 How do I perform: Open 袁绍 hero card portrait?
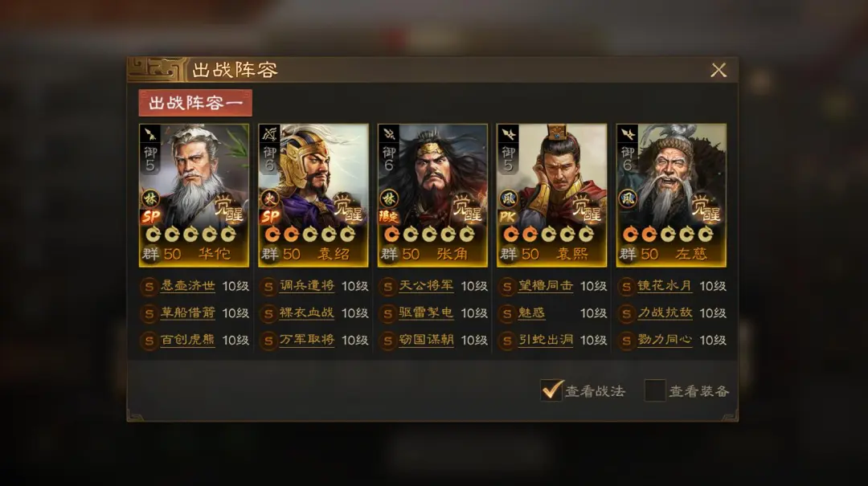tap(313, 195)
